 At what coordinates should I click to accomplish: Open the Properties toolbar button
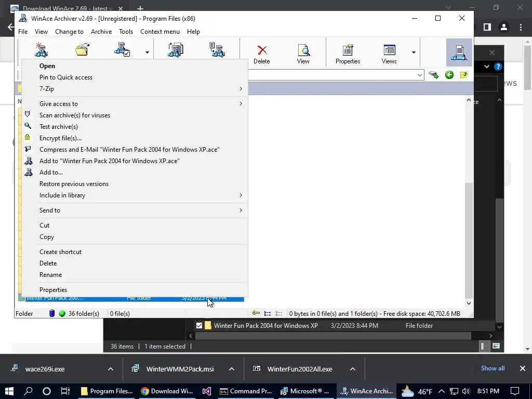pos(348,54)
